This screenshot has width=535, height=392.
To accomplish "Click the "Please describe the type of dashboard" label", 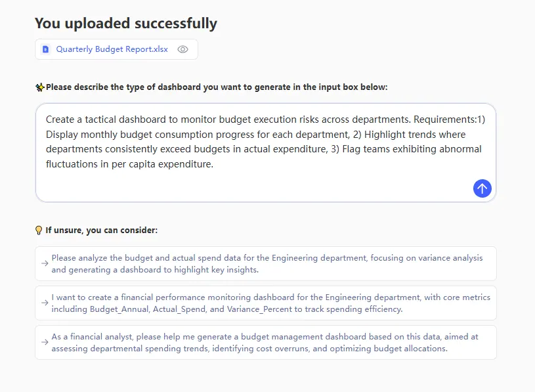I will pos(217,87).
